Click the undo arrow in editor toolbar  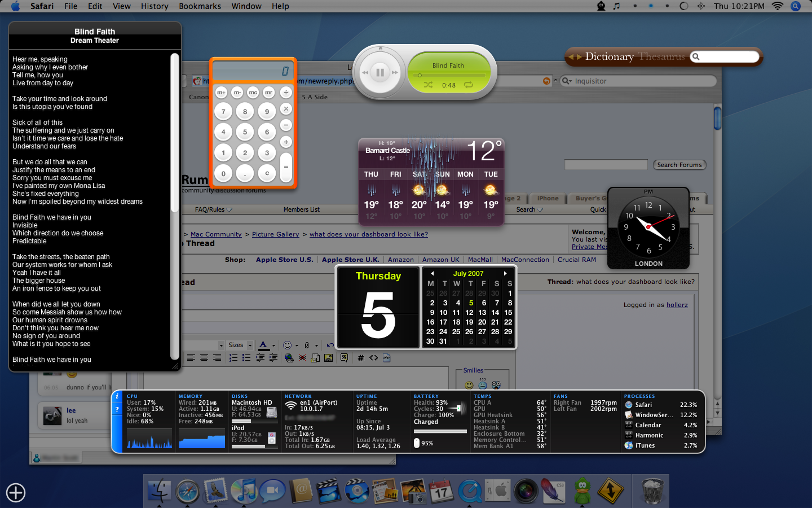(330, 345)
